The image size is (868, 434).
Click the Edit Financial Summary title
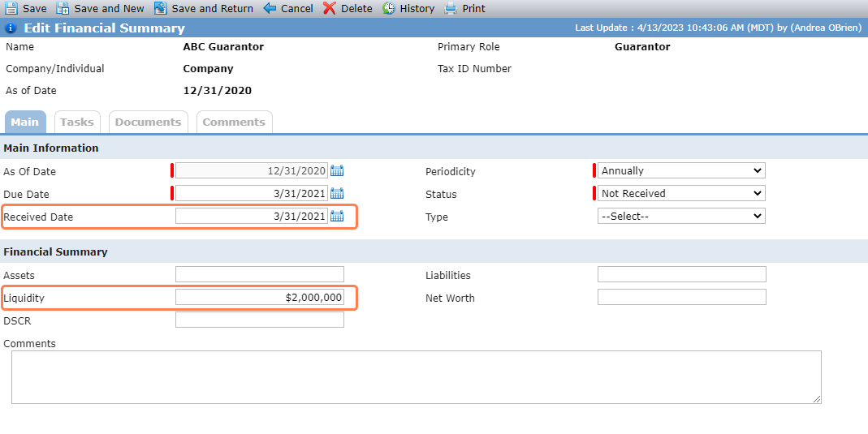pos(104,28)
